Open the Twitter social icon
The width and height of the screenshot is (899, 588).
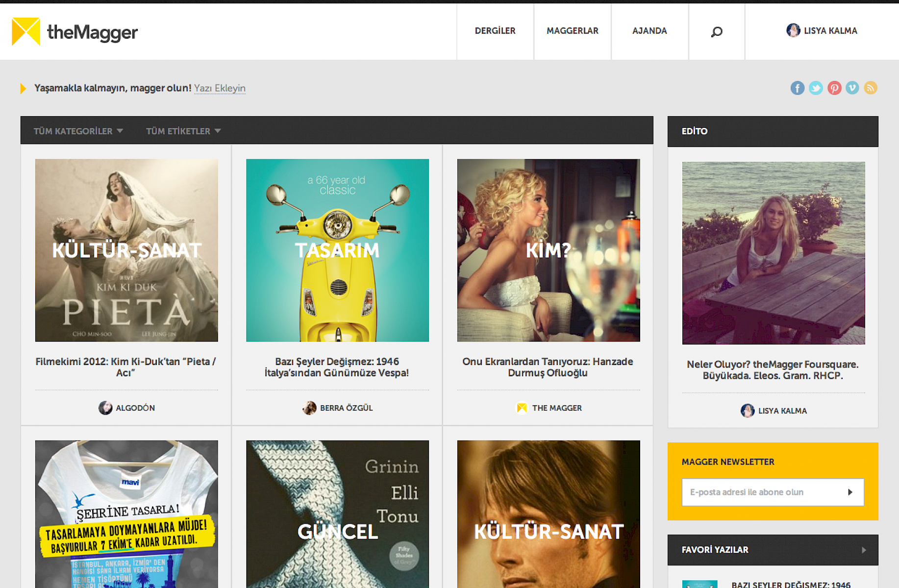pos(816,88)
